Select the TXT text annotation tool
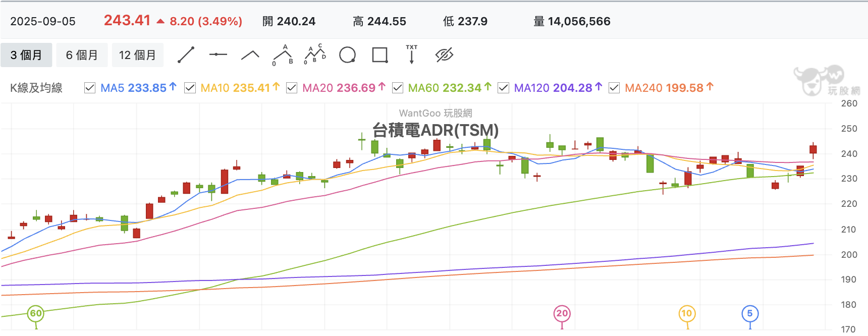 pyautogui.click(x=412, y=54)
